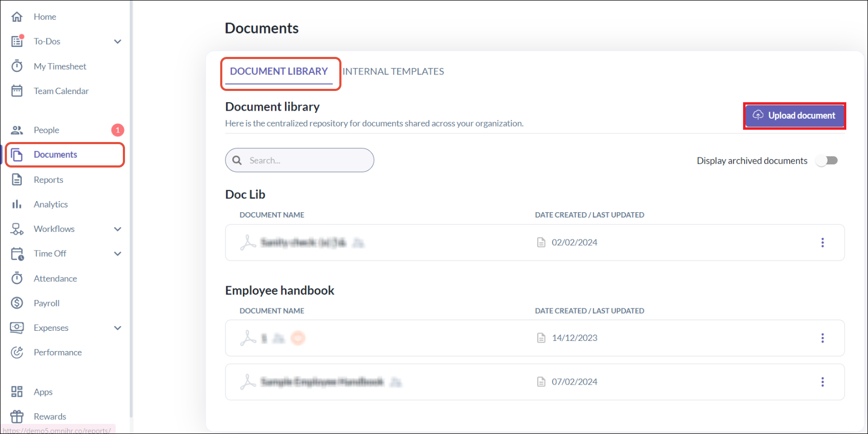Click the document Search field
The height and width of the screenshot is (434, 868).
tap(299, 160)
